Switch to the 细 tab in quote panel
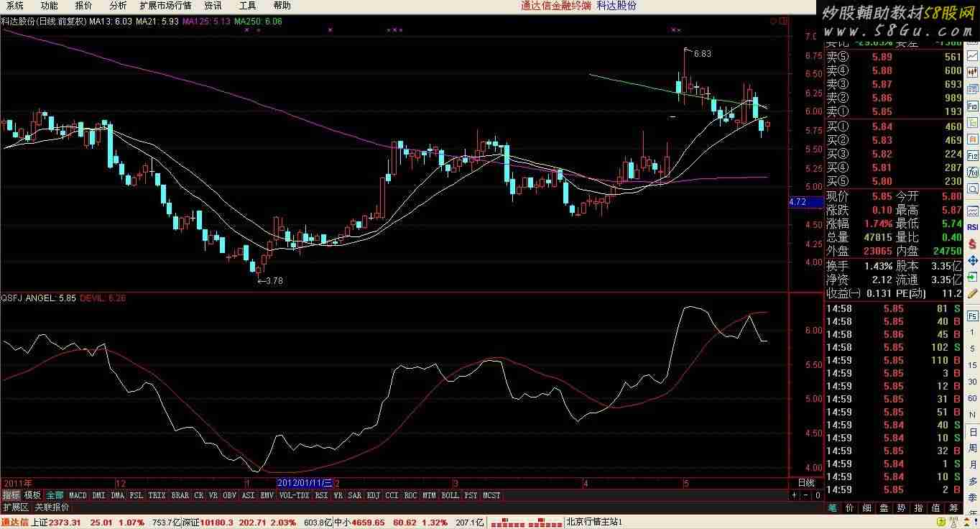Screen dimensions: 980x529 click(866, 507)
